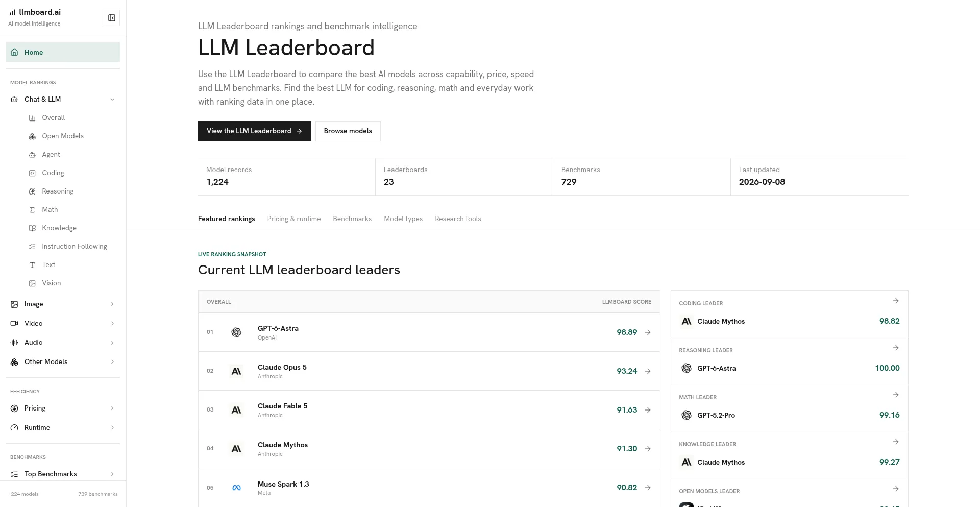Click the llmboard.ai bar-chart logo icon
980x507 pixels.
pyautogui.click(x=12, y=12)
